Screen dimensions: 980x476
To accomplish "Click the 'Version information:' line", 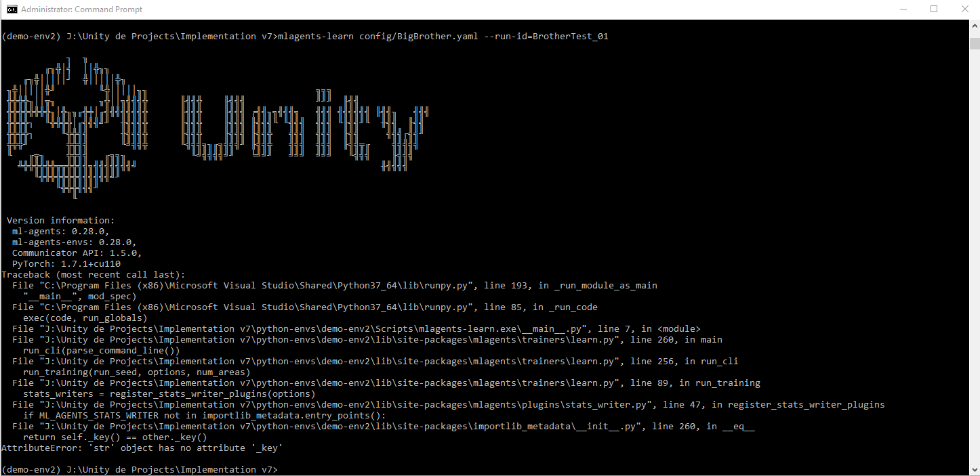I will (61, 221).
